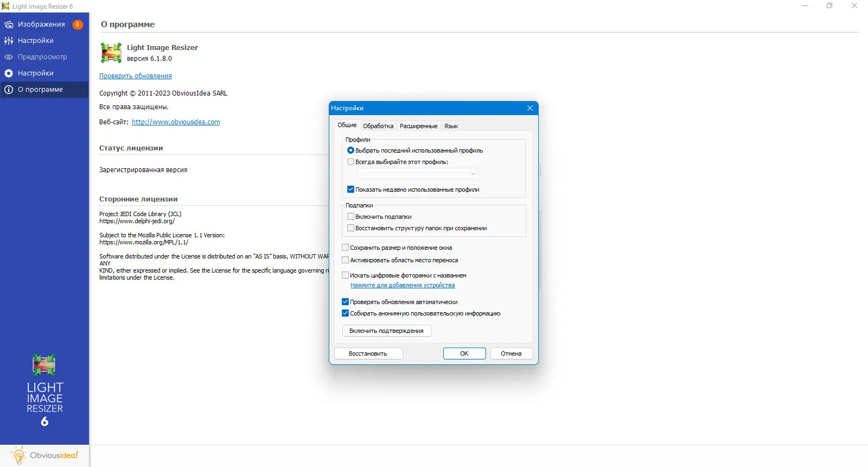Open the profile selection dropdown

(x=417, y=174)
